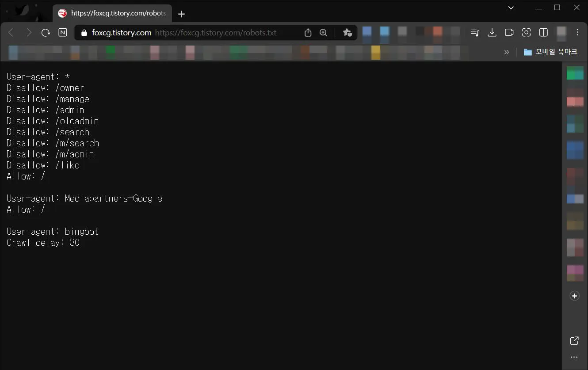
Task: Open the zoom magnifier in address bar
Action: 324,33
